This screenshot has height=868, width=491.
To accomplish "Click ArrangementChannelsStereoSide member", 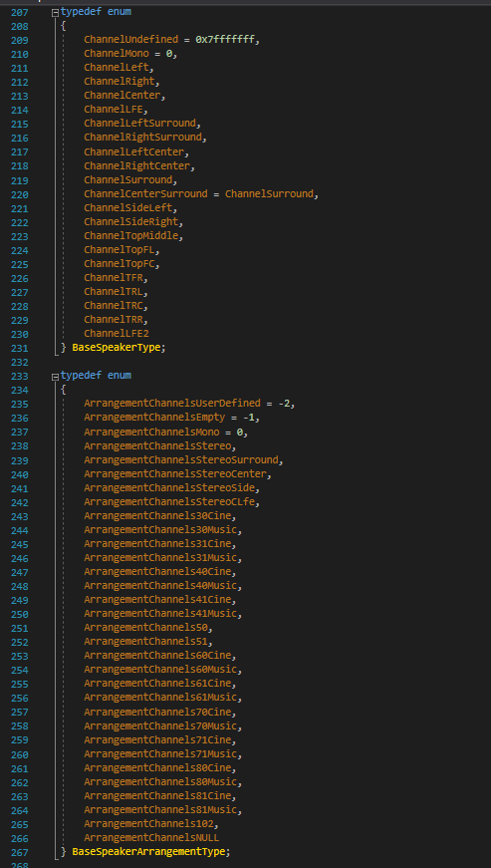I will [x=169, y=488].
